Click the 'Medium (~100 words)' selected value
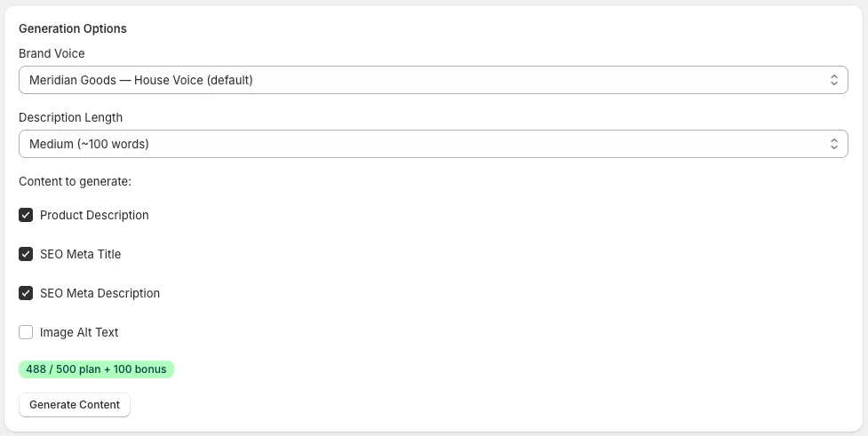Screen dimensions: 868x436 89,144
